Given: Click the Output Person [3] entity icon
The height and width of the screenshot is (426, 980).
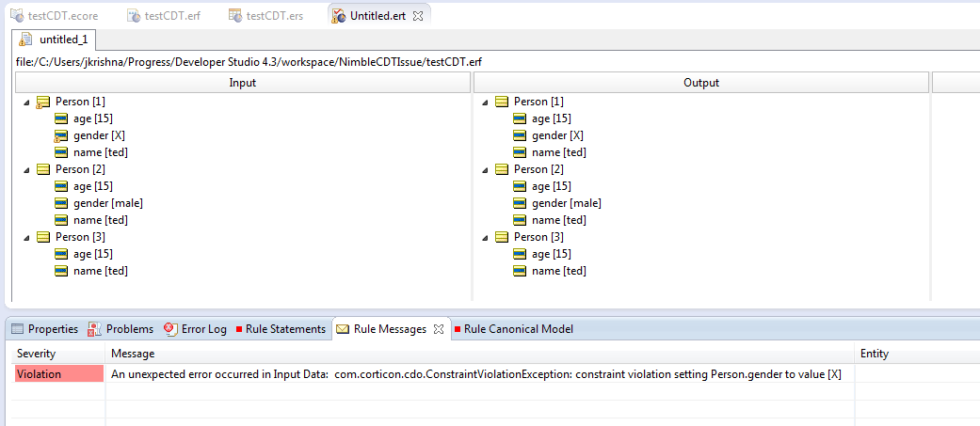Looking at the screenshot, I should [501, 237].
